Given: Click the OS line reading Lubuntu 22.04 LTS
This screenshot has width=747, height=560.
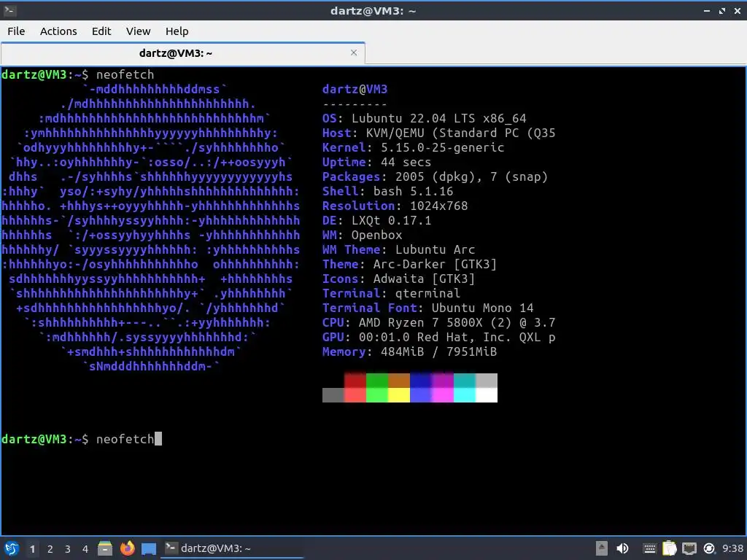Looking at the screenshot, I should [x=424, y=119].
